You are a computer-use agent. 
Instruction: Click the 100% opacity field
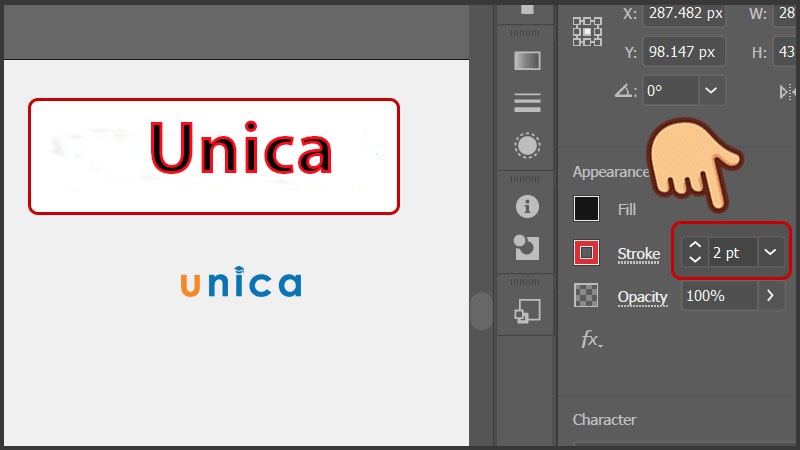(719, 296)
